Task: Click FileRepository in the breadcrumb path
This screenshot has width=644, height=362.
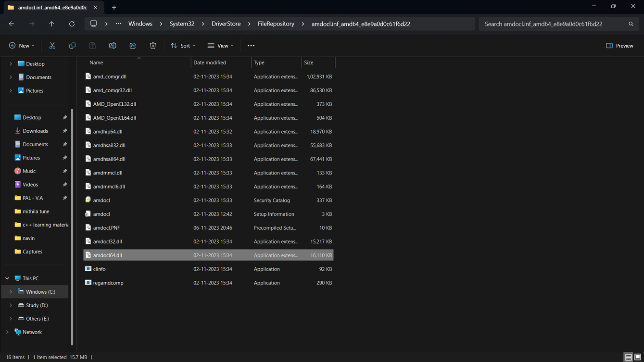Action: [276, 24]
